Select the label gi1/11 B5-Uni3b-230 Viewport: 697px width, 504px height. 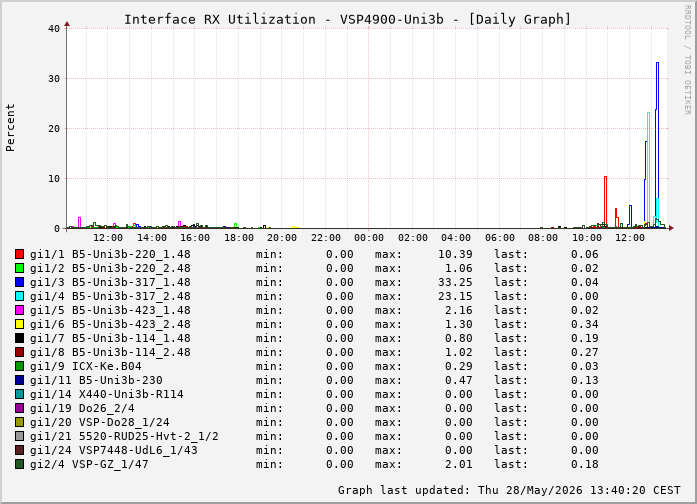(96, 380)
